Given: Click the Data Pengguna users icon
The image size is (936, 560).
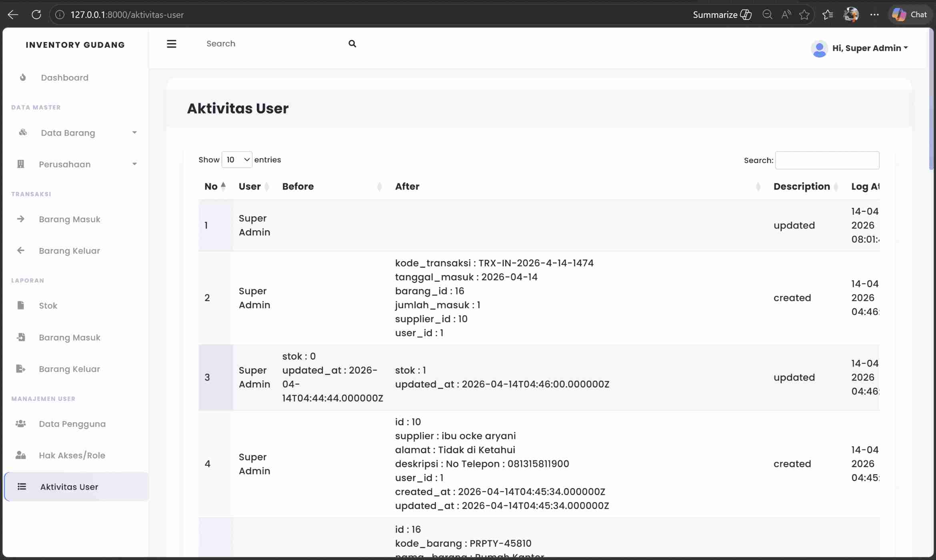Looking at the screenshot, I should pos(21,423).
